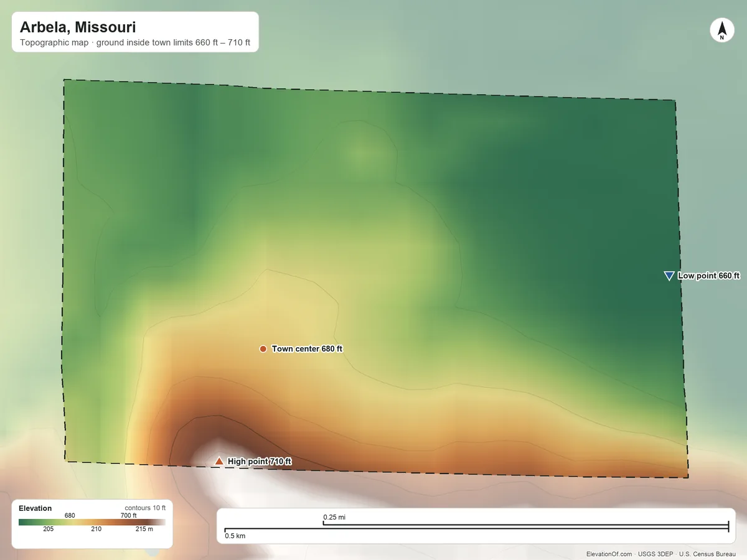747x560 pixels.
Task: Click the low point blue triangle marker
Action: click(x=669, y=276)
